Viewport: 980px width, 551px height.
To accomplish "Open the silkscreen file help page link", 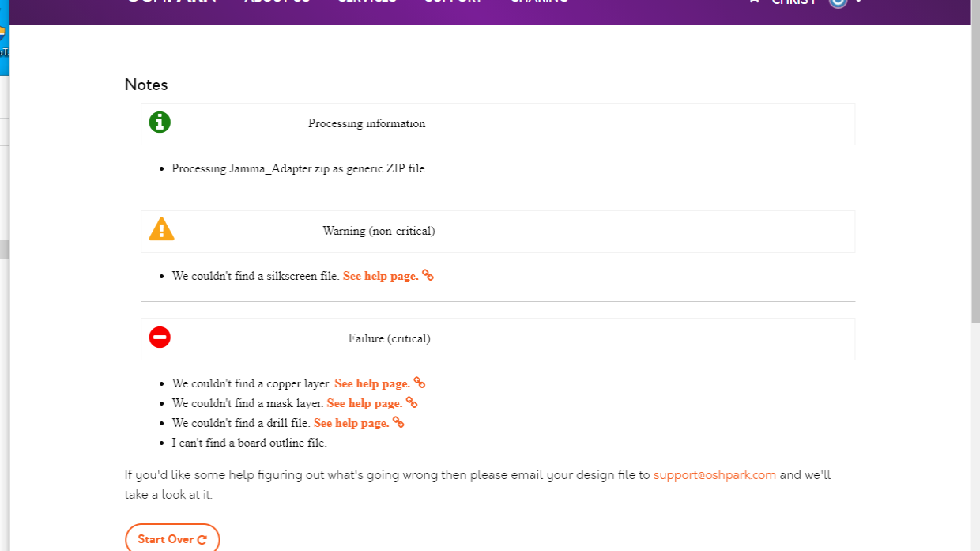I will pos(381,276).
